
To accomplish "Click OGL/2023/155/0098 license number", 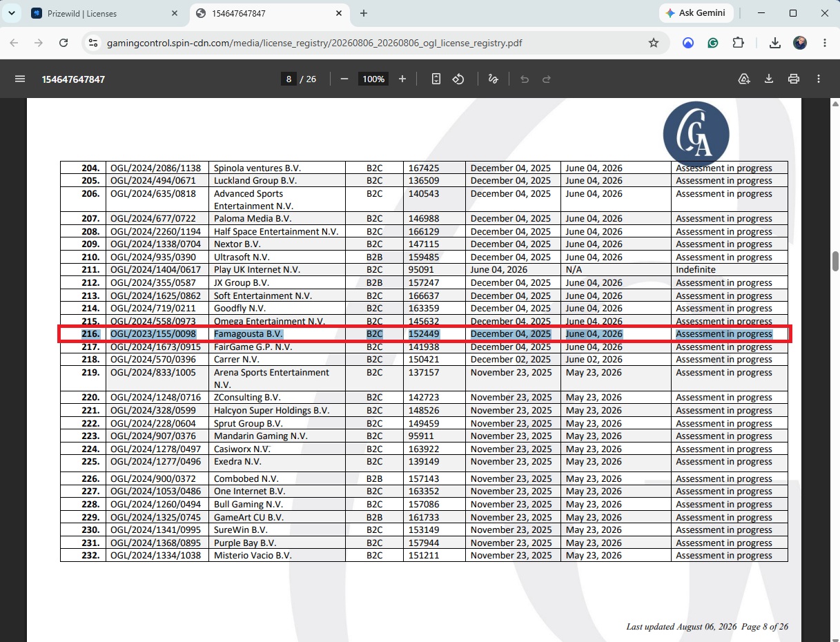I will [153, 333].
